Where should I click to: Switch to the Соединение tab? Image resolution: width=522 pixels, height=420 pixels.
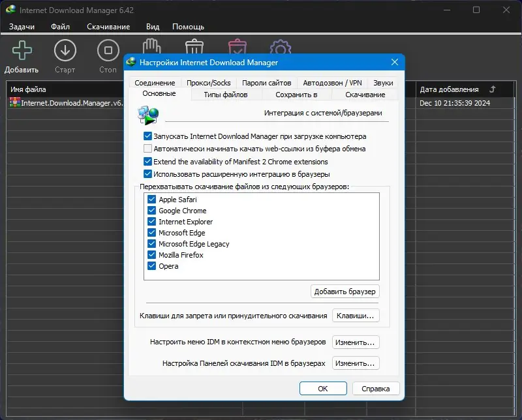click(x=155, y=83)
